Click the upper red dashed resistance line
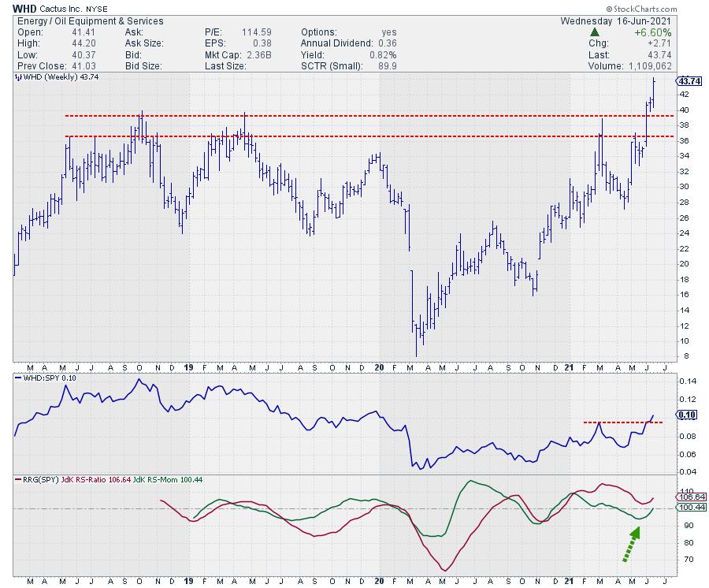Image resolution: width=709 pixels, height=588 pixels. point(354,116)
